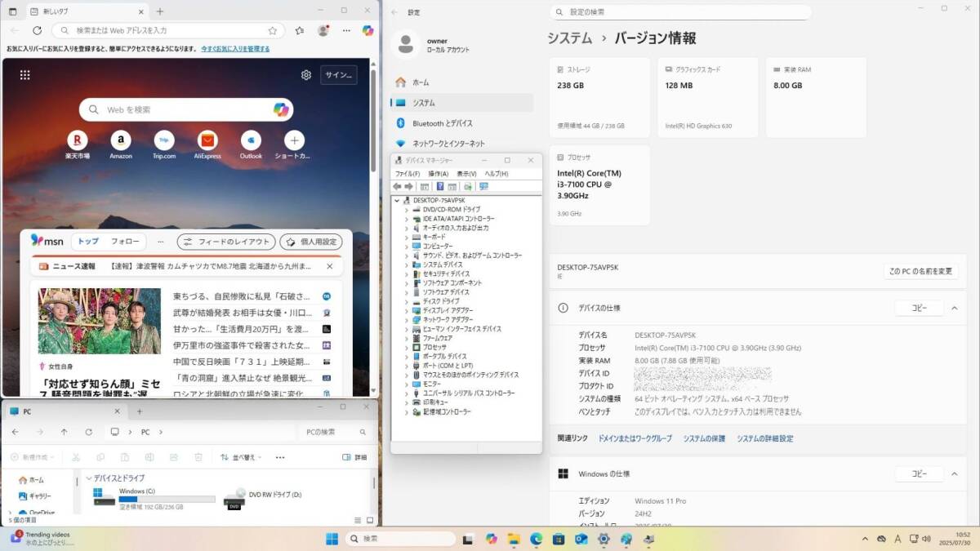Go up one folder in Explorer
Screen dimensions: 980x551
point(64,432)
